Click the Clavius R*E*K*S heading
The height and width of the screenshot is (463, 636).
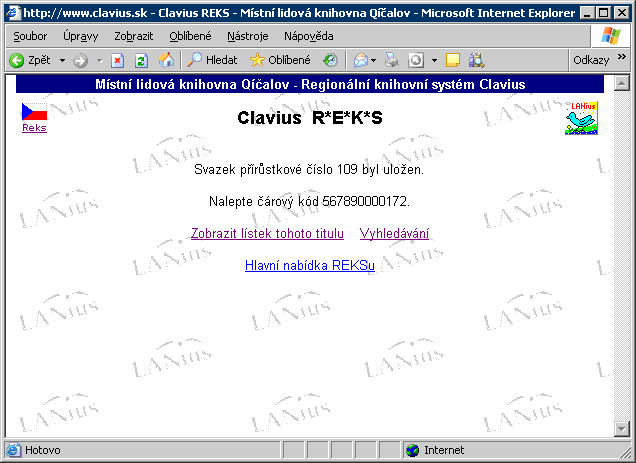pos(310,118)
